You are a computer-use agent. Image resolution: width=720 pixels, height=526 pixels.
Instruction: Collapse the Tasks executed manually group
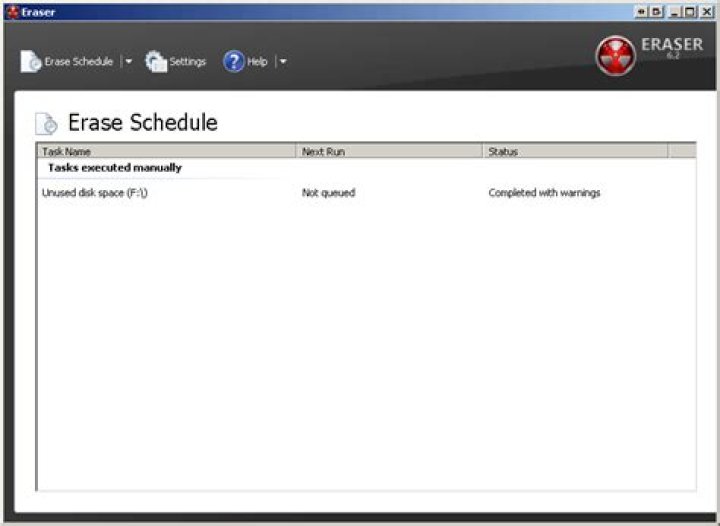click(x=115, y=168)
